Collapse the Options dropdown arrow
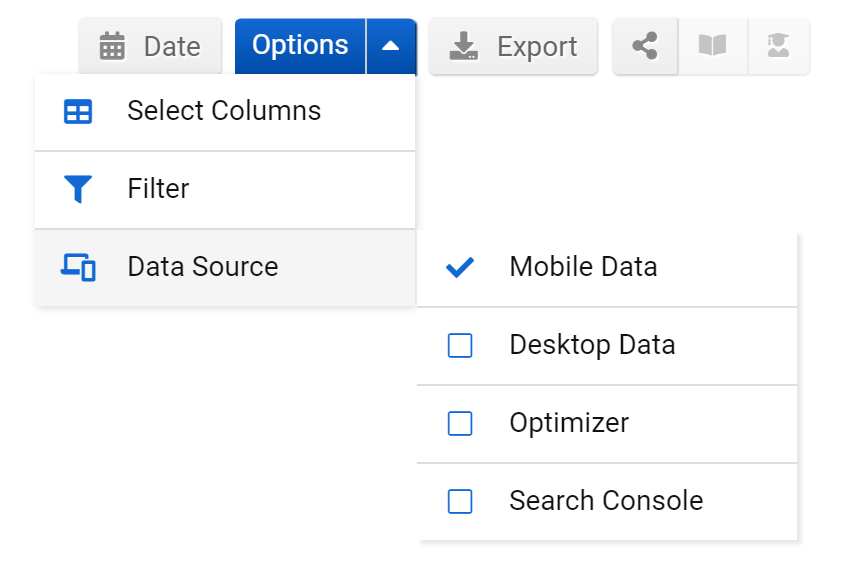This screenshot has width=850, height=561. pos(391,46)
